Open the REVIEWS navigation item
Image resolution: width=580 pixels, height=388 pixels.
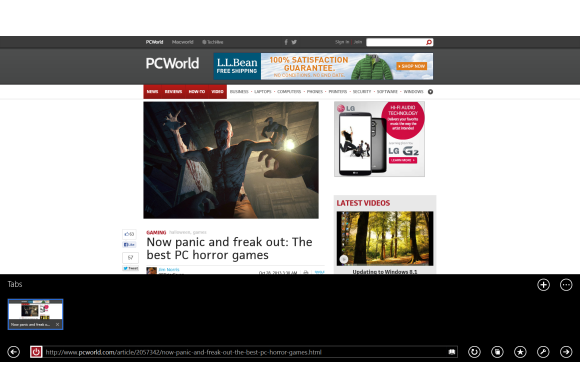[173, 92]
